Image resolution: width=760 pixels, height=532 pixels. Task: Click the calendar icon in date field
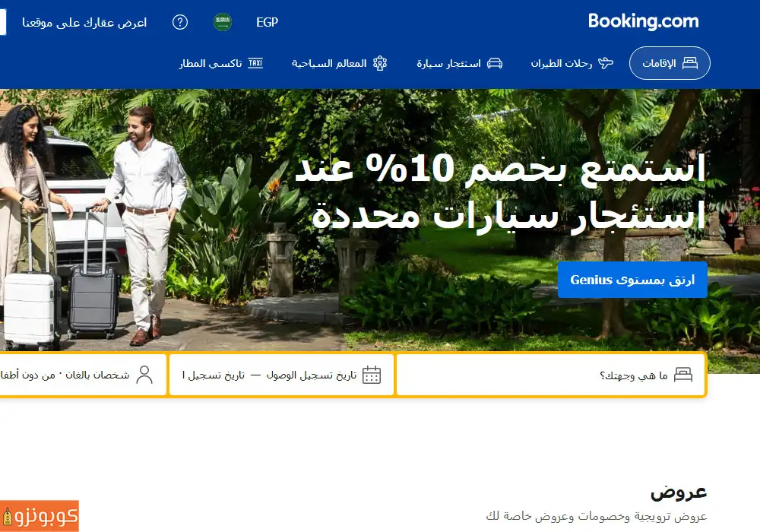click(x=372, y=375)
